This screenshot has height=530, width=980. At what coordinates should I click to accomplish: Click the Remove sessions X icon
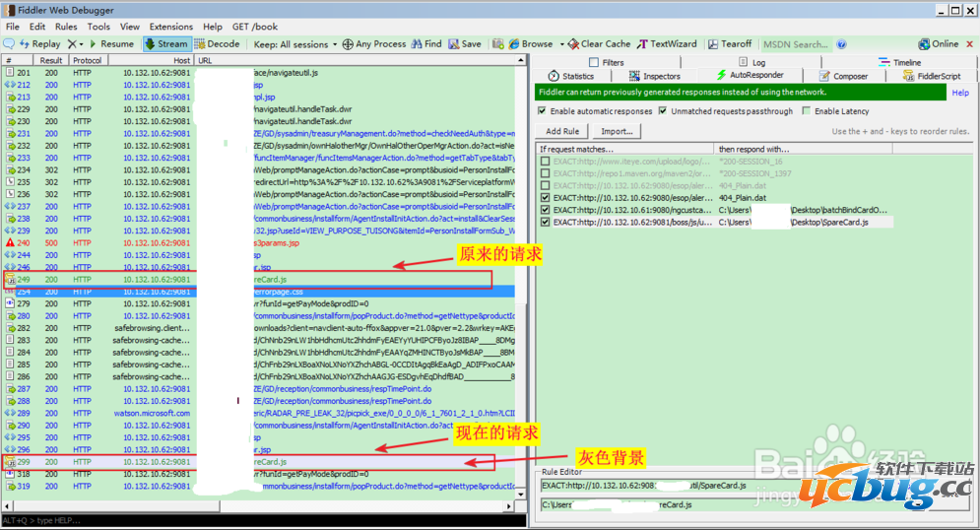pos(72,43)
